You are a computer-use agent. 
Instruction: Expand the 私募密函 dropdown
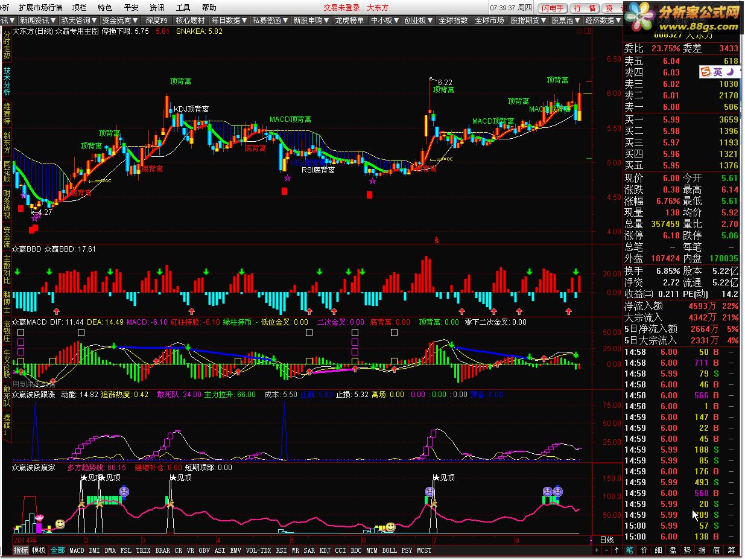(x=270, y=20)
